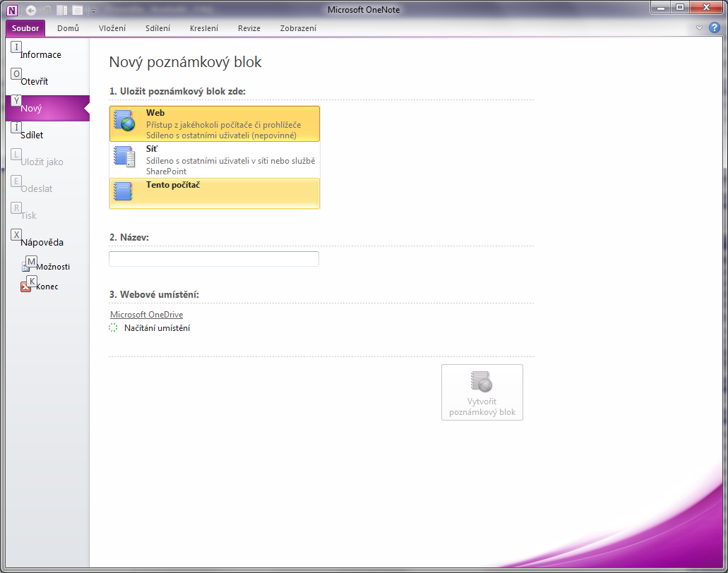728x573 pixels.
Task: Open the Help question mark icon
Action: click(x=714, y=28)
